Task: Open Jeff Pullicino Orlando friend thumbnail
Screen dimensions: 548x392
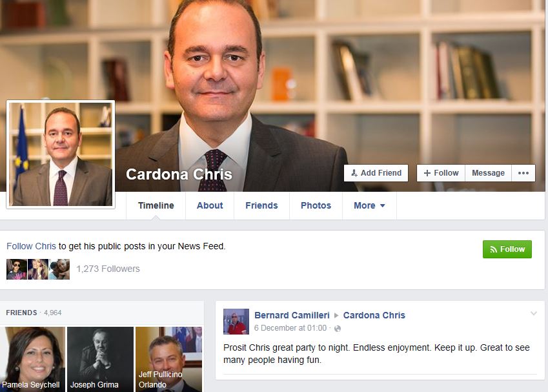Action: [x=169, y=360]
